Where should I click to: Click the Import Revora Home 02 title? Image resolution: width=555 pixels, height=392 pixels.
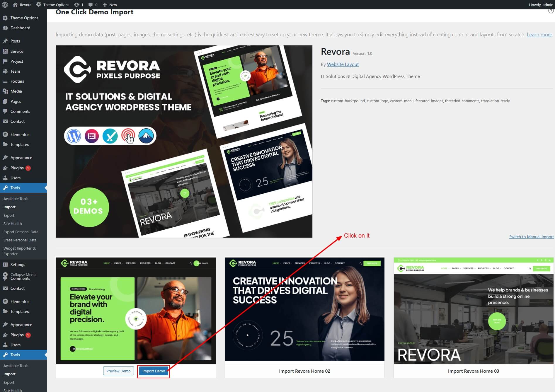304,371
